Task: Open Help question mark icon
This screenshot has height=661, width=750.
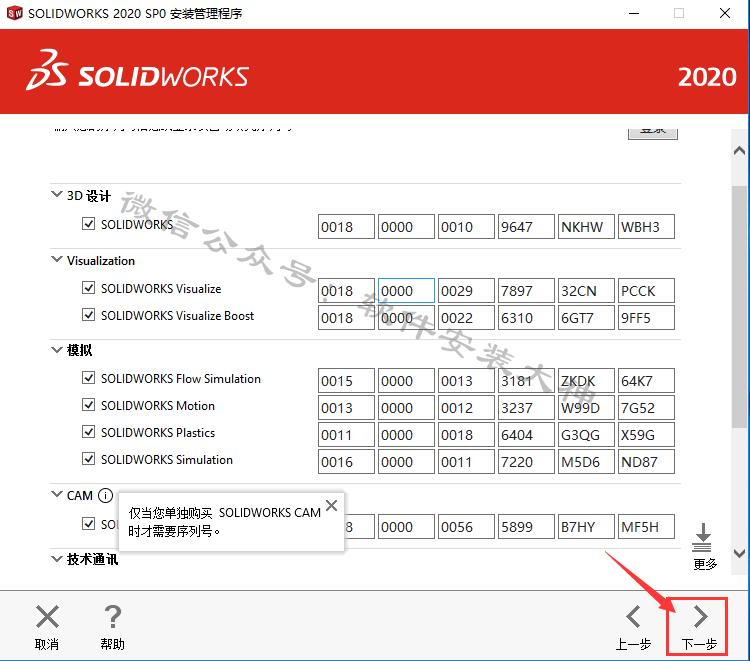Action: pos(113,617)
